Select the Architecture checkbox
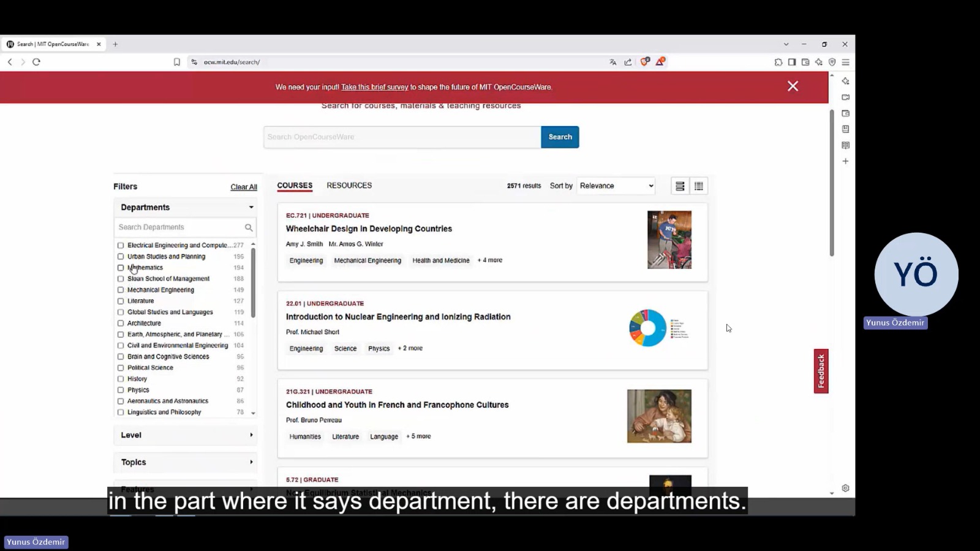The width and height of the screenshot is (980, 551). tap(121, 323)
